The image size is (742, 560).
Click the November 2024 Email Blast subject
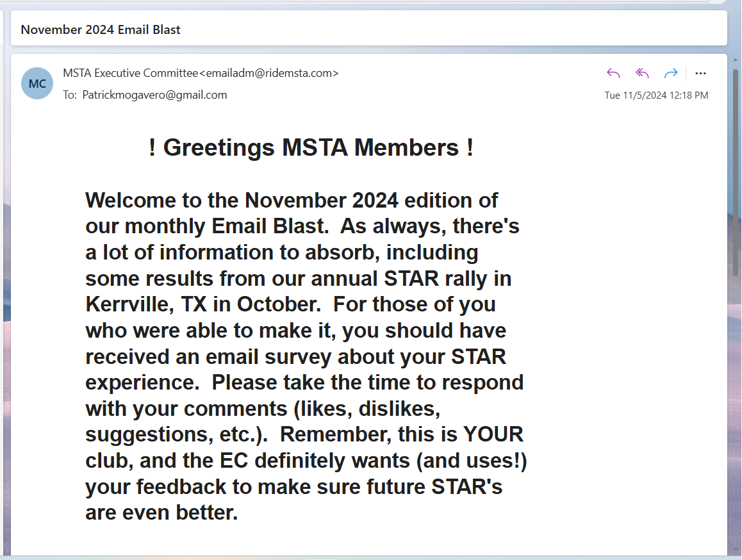point(101,29)
